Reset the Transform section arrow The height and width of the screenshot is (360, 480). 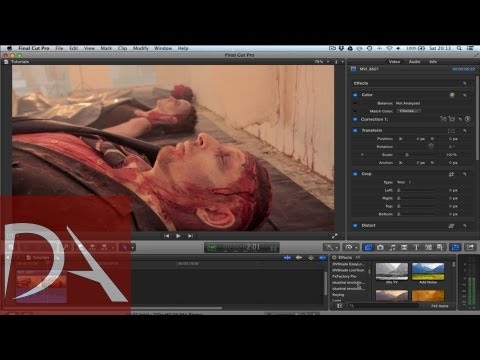(464, 131)
